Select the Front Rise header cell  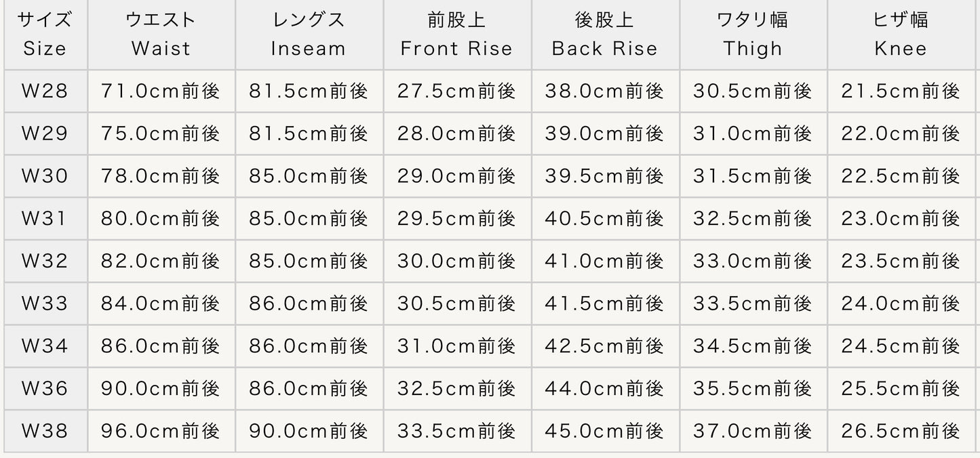[x=456, y=35]
